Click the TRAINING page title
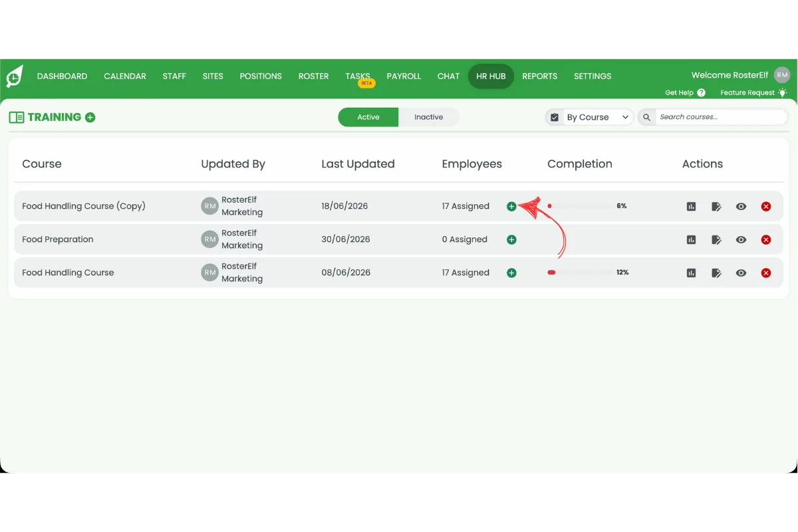The height and width of the screenshot is (532, 798). [x=55, y=117]
